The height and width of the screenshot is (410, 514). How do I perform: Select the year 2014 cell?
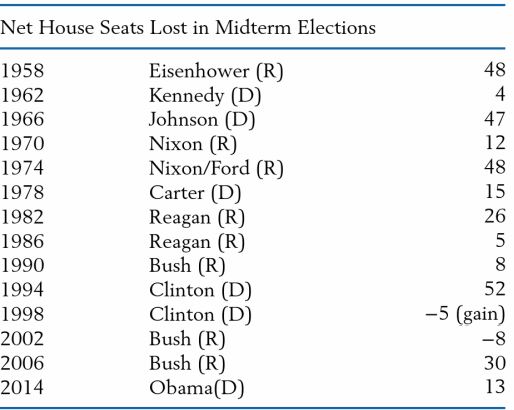click(x=22, y=387)
